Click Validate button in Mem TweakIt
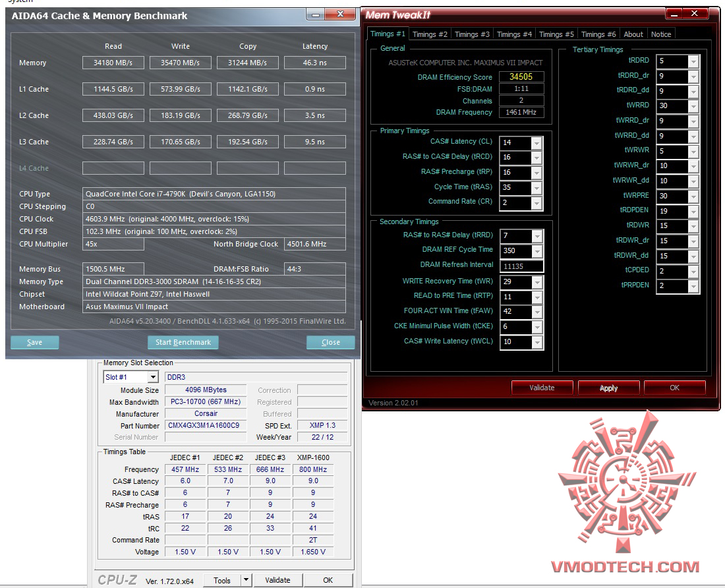725x588 pixels. point(542,388)
